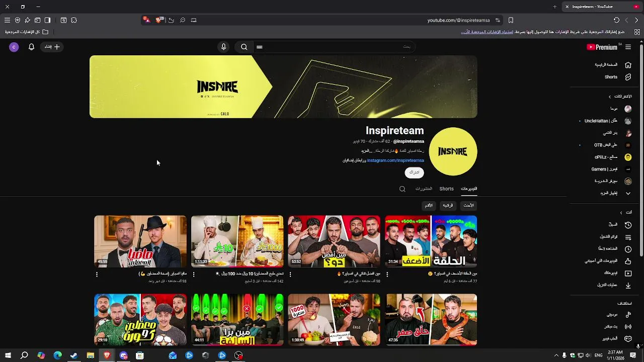The width and height of the screenshot is (644, 362).
Task: Click the address bar youtube.com/@inspireteamsa
Action: click(458, 20)
